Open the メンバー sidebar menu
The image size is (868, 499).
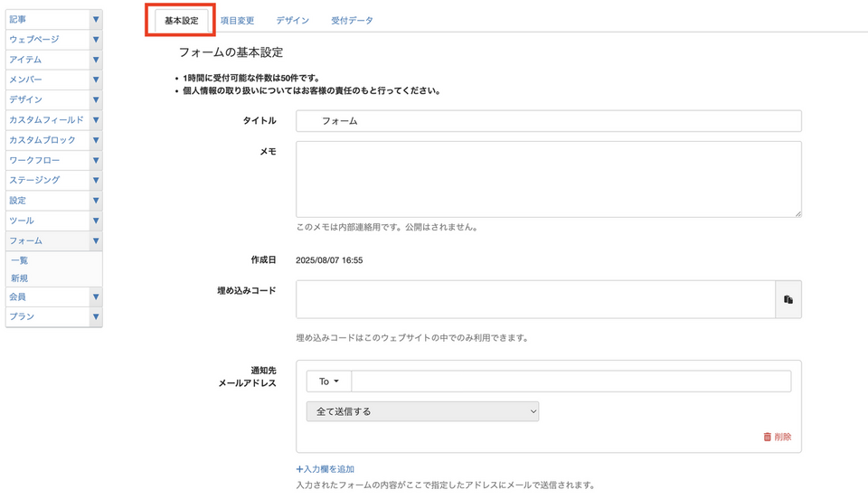(x=45, y=80)
